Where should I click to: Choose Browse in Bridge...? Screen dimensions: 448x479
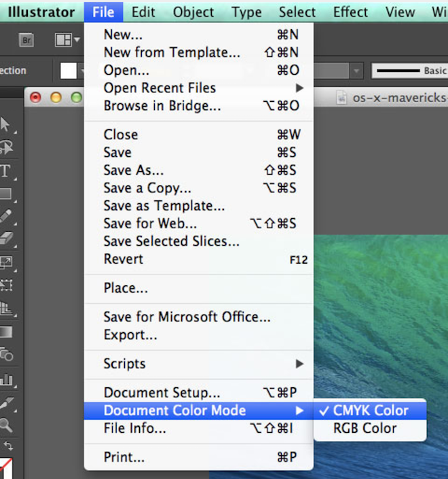[x=199, y=106]
